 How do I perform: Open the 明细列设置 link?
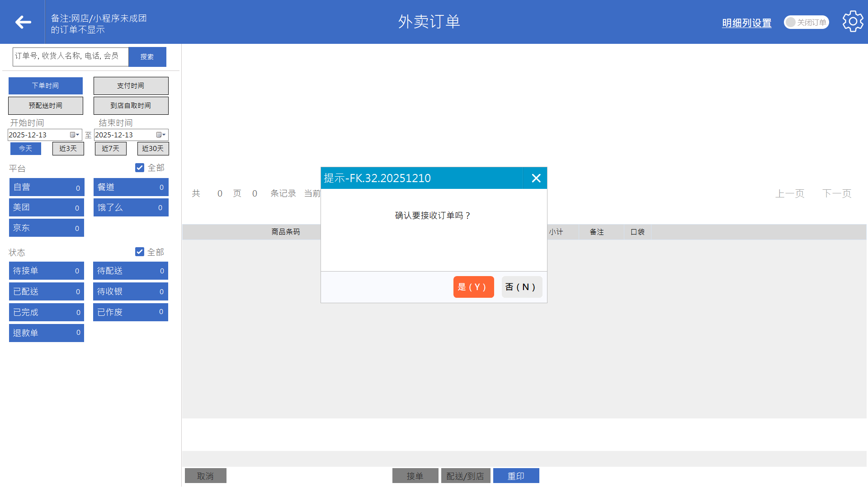pyautogui.click(x=746, y=23)
